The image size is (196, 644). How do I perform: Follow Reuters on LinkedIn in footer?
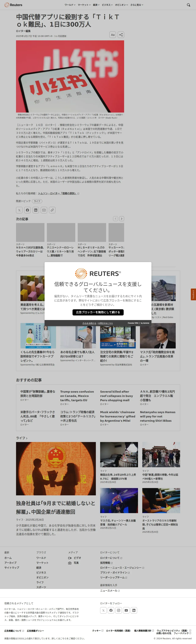click(134, 610)
